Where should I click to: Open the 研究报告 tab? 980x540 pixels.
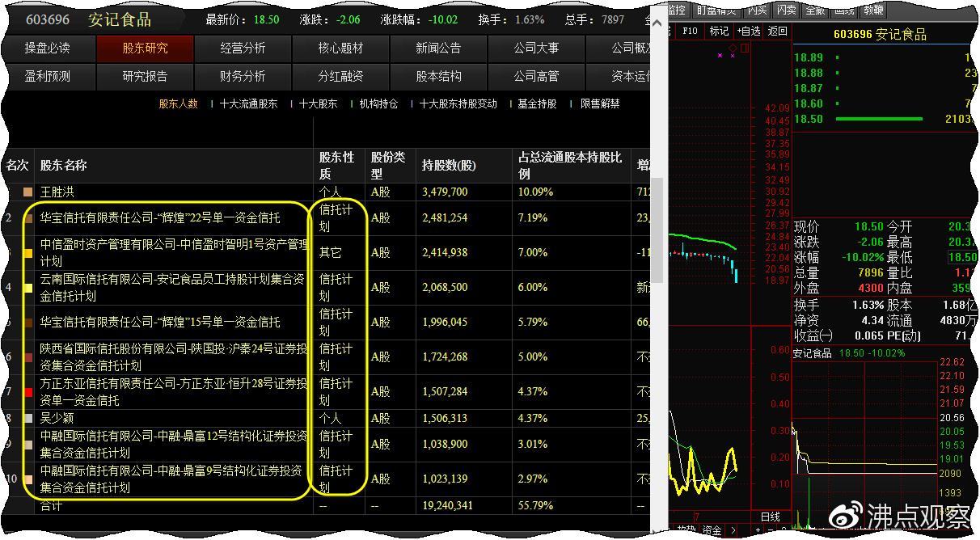[146, 77]
